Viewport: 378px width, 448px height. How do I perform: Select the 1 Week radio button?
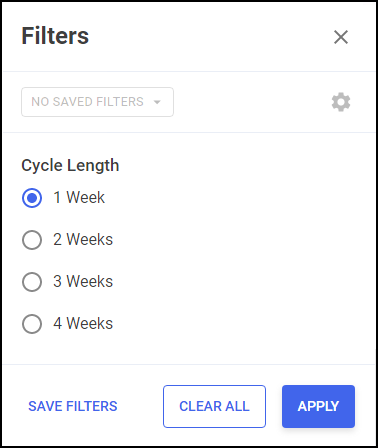point(32,198)
